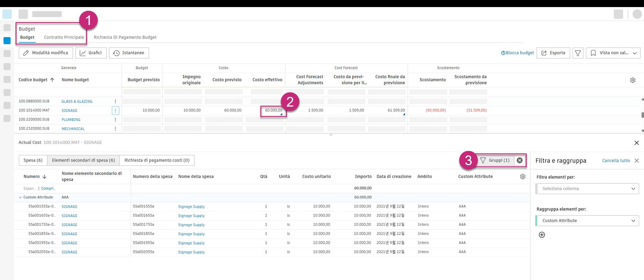Click Cancella tutto in filter panel
The image size is (644, 280).
[x=616, y=161]
